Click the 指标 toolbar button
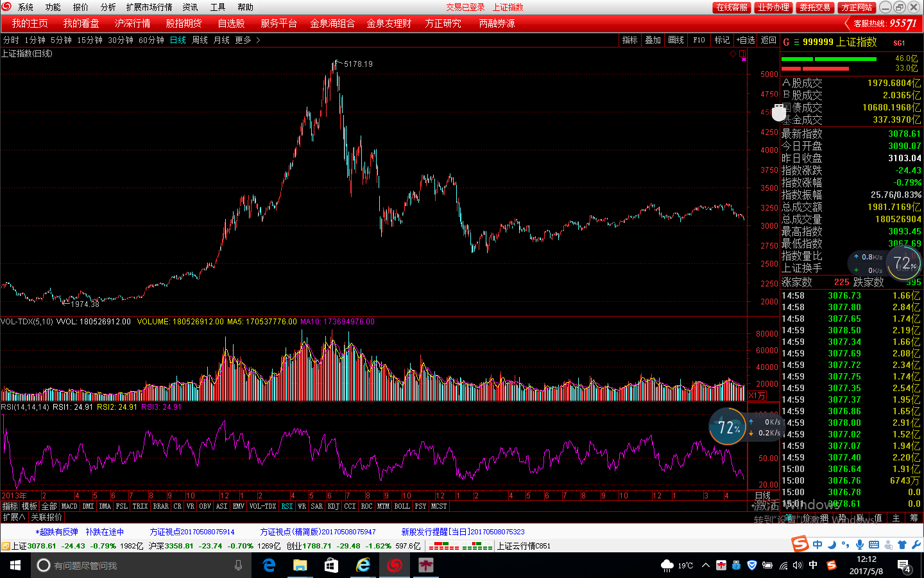 [x=630, y=40]
